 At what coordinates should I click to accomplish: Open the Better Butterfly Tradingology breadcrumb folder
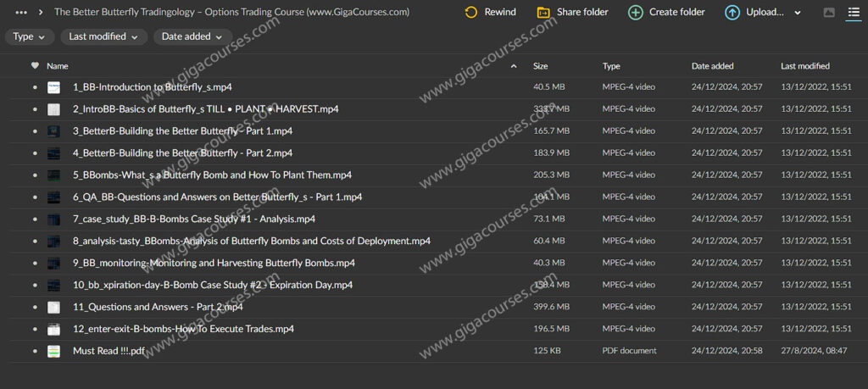tap(231, 12)
